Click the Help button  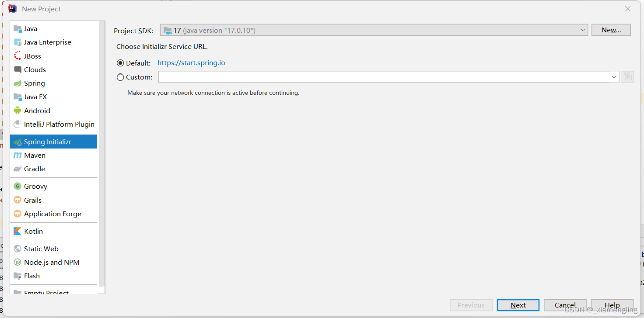click(612, 305)
